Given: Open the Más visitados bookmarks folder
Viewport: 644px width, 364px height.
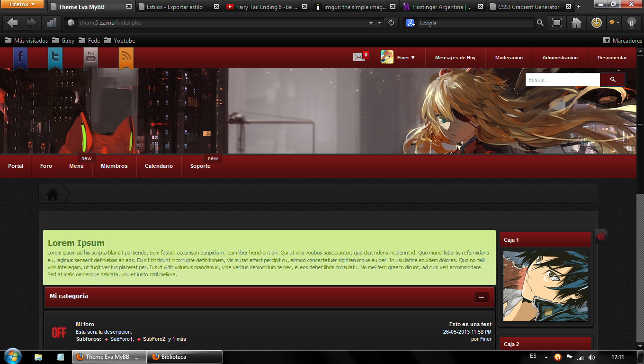Looking at the screenshot, I should pyautogui.click(x=27, y=41).
